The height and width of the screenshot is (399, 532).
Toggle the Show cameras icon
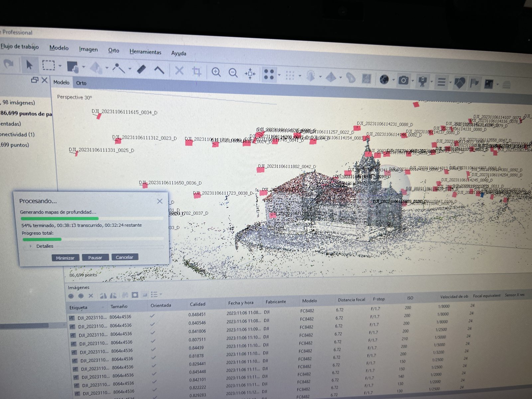tap(403, 80)
